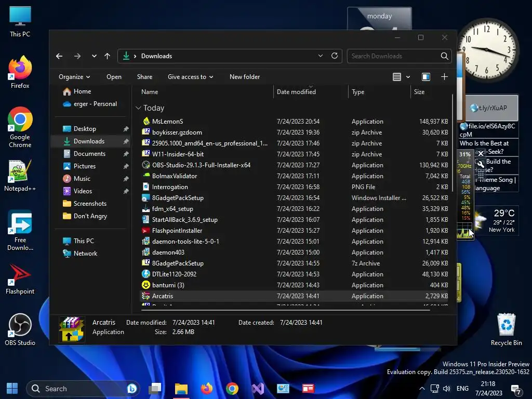Click the taskbar Search box
The height and width of the screenshot is (399, 532).
pyautogui.click(x=83, y=389)
